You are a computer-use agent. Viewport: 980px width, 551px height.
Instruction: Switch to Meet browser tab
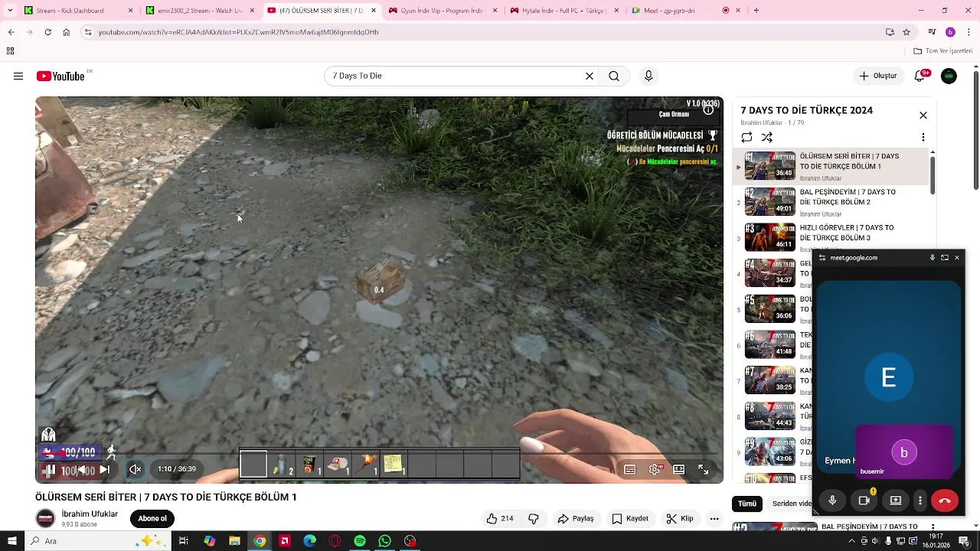point(684,11)
